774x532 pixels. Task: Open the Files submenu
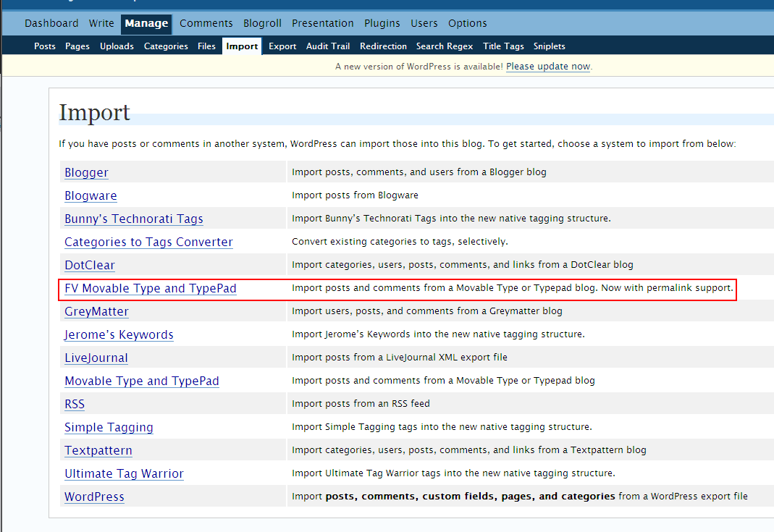click(x=206, y=46)
